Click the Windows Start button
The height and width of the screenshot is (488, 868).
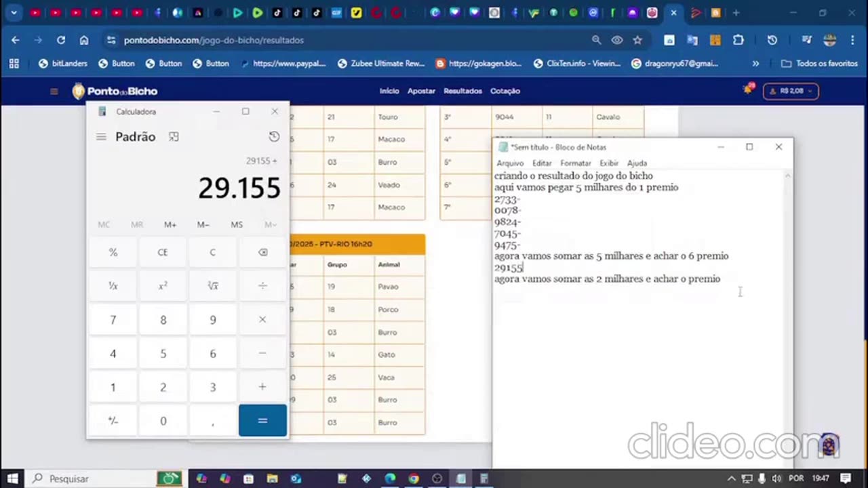pyautogui.click(x=13, y=479)
